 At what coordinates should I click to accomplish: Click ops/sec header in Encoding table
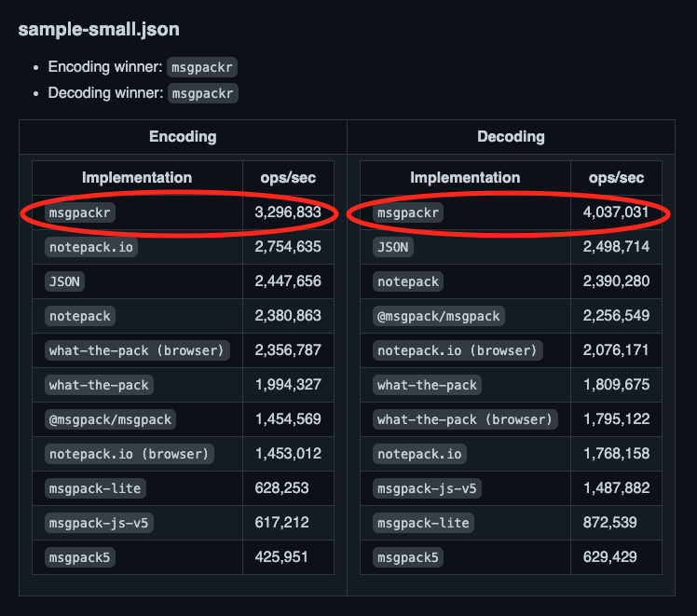[288, 178]
